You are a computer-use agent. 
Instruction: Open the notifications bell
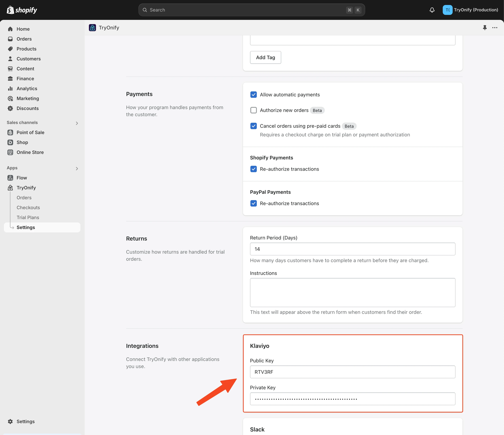click(x=432, y=10)
